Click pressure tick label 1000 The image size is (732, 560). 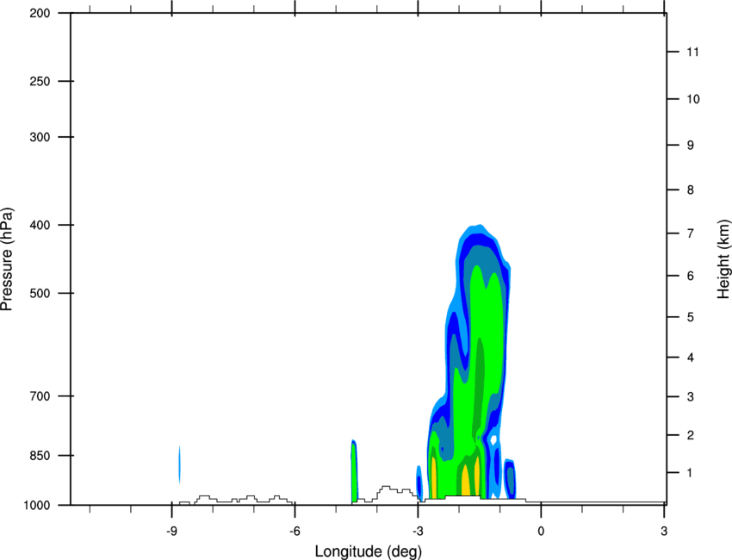coord(37,506)
